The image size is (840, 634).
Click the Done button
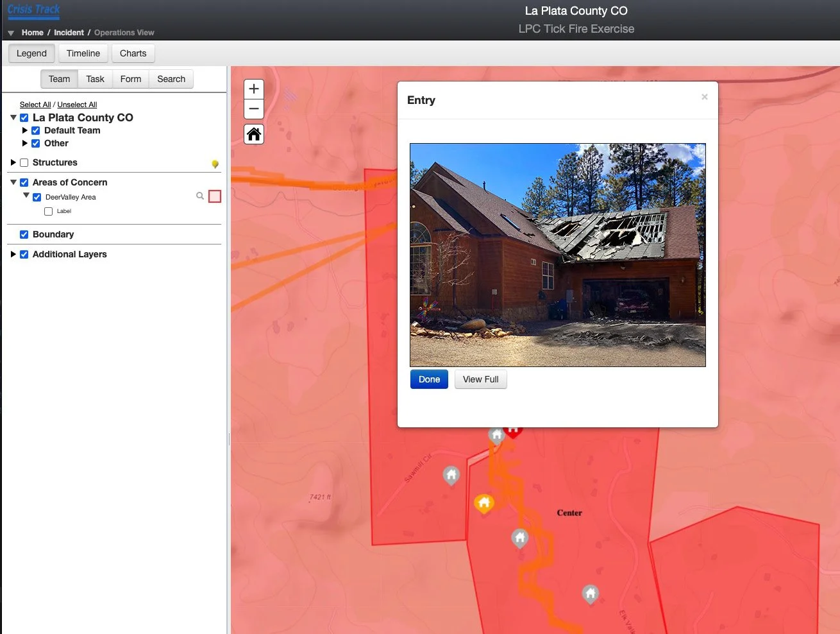[x=429, y=379]
